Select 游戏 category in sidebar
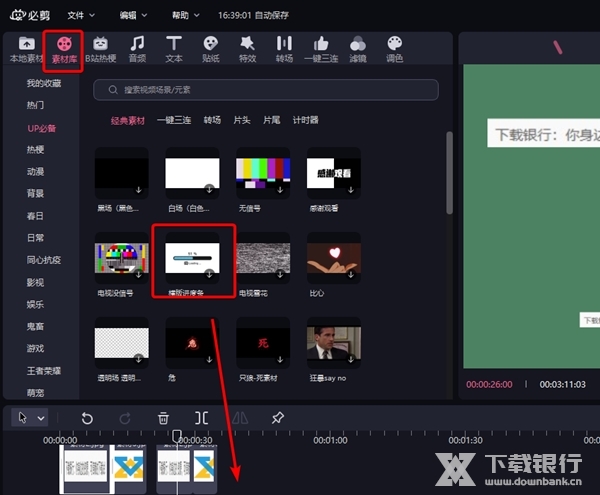 pos(35,348)
